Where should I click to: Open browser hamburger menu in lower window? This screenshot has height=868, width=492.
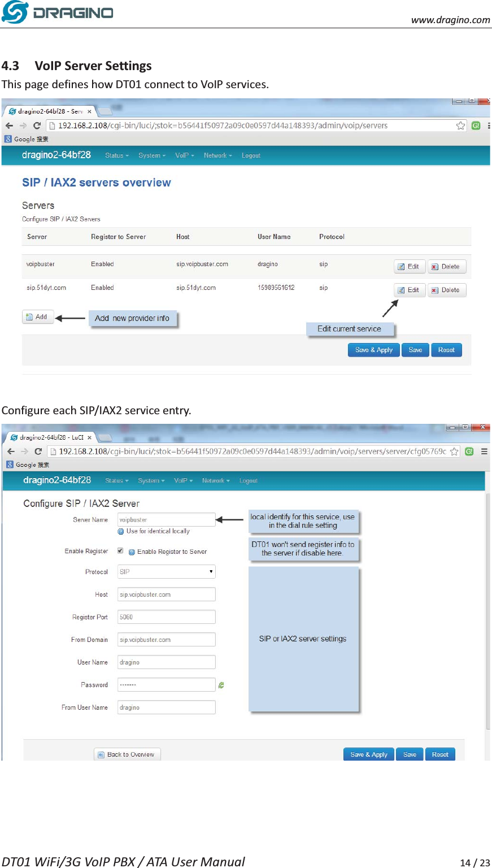[x=484, y=452]
